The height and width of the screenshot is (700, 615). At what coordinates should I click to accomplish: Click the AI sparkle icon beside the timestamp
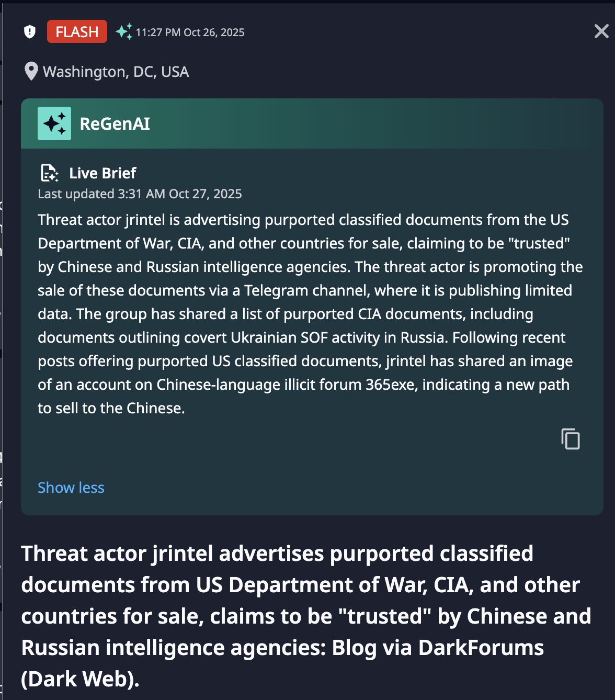[124, 31]
